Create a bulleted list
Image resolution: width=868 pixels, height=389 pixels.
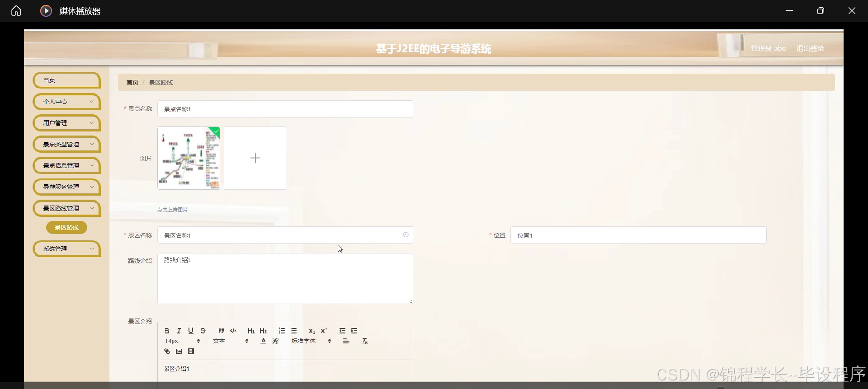point(293,331)
